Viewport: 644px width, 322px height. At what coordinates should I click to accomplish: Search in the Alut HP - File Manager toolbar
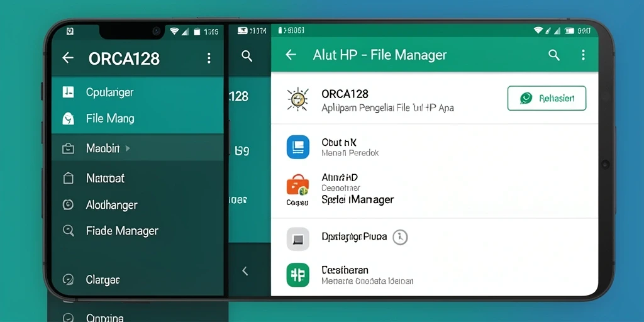(554, 55)
